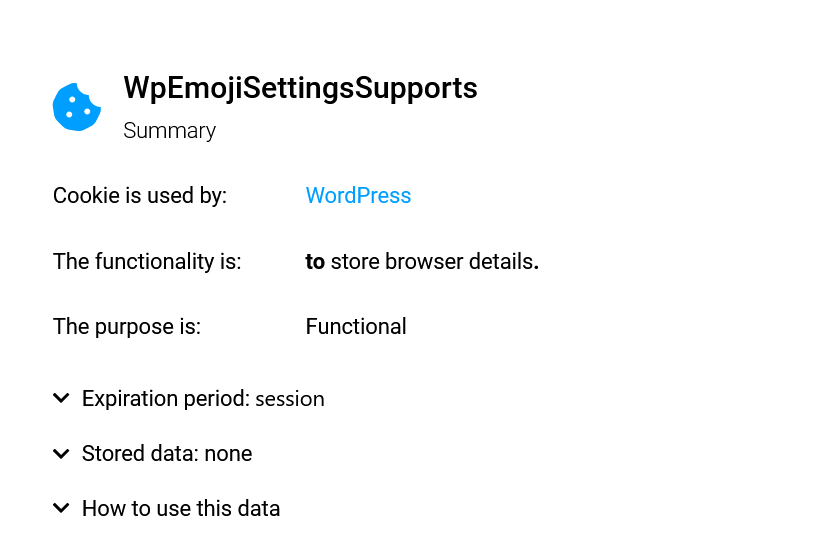Screen dimensions: 839x539
Task: Click 'How to use this data' text
Action: [x=180, y=508]
